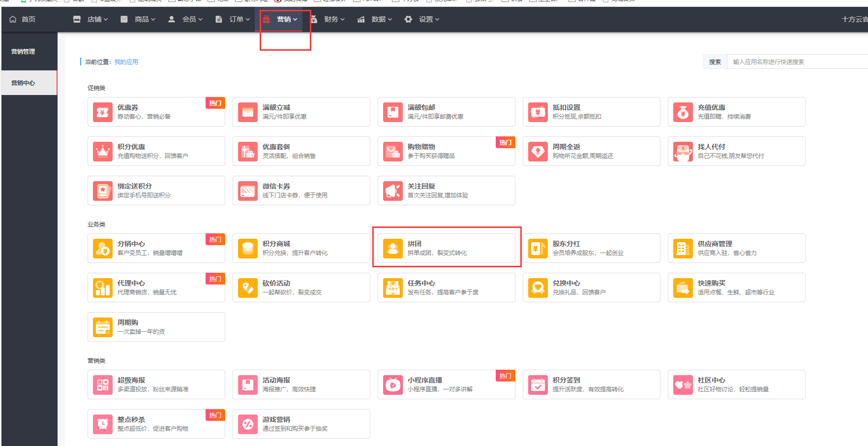Click the 适用点餐、生鲜、超市等行业 text

(736, 292)
